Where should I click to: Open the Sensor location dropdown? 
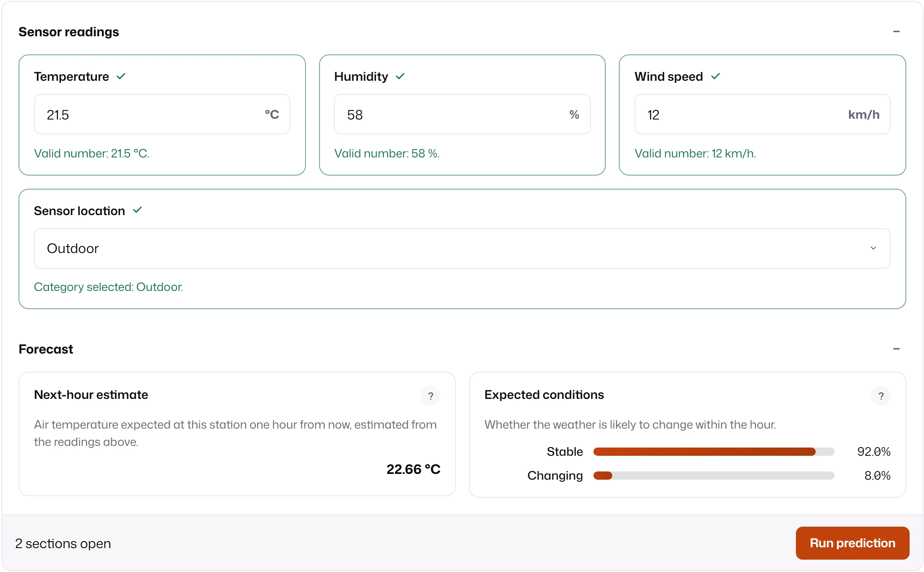462,248
